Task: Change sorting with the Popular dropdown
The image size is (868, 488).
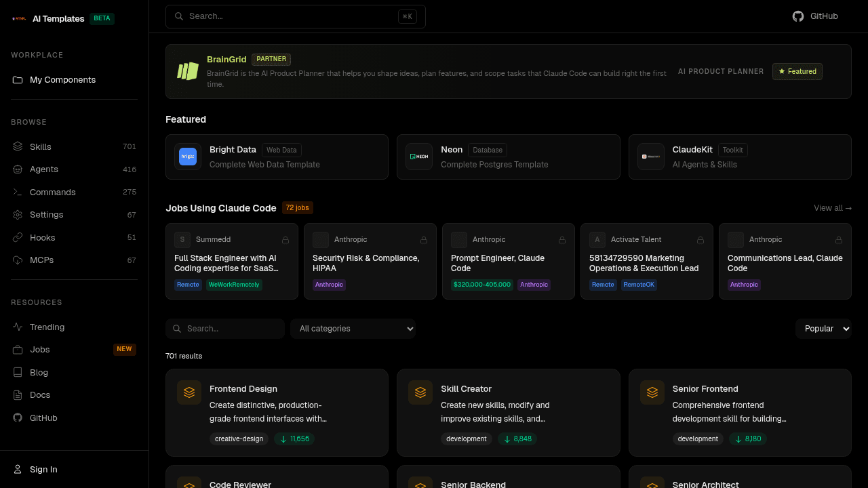Action: click(823, 328)
